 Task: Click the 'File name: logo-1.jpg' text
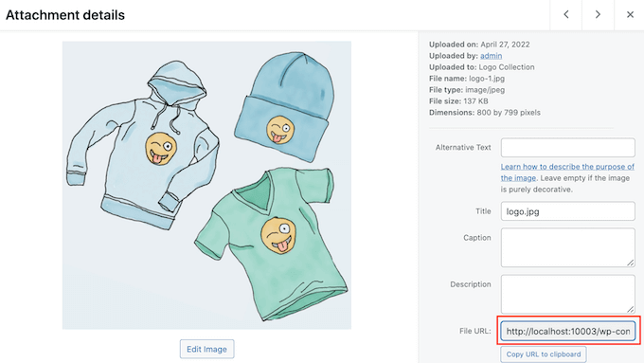467,79
